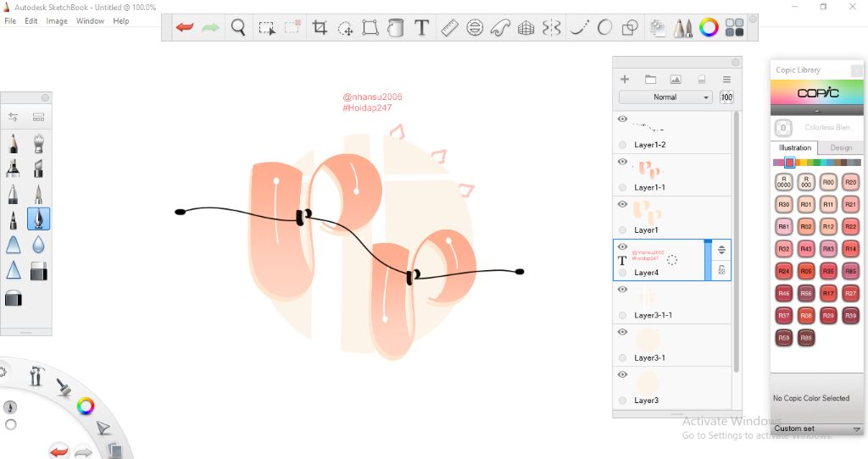Open the Brush Palette toolbar icon
Screen dimensions: 868x459
tap(683, 28)
